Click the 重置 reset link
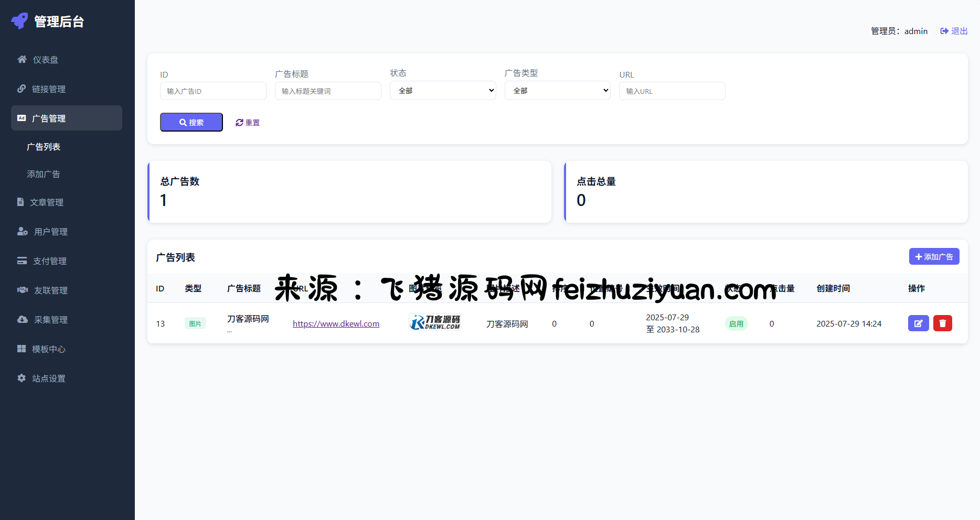 [x=248, y=123]
